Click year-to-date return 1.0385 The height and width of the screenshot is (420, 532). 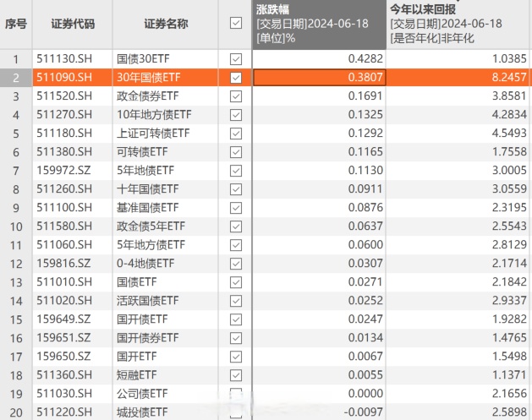[459, 59]
